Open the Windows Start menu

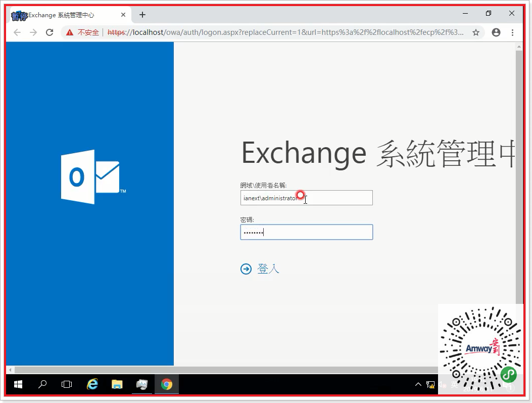pyautogui.click(x=18, y=384)
